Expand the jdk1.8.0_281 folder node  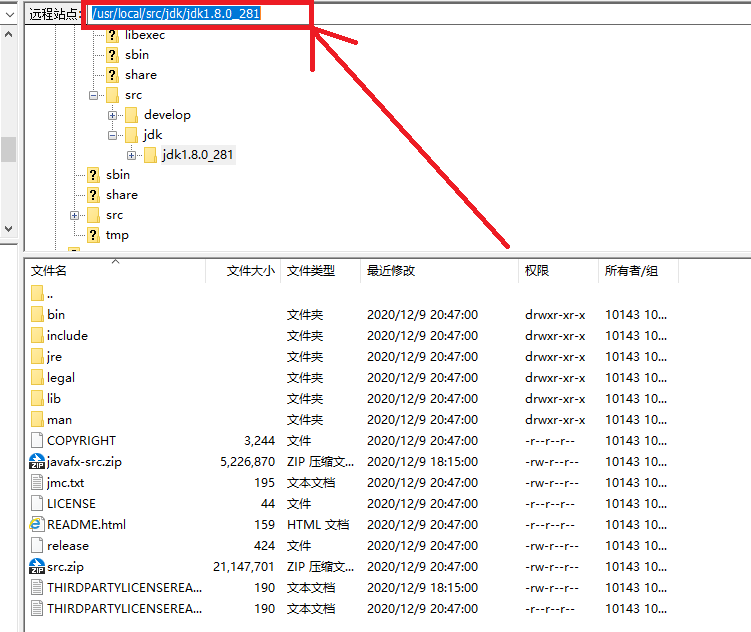pyautogui.click(x=131, y=155)
